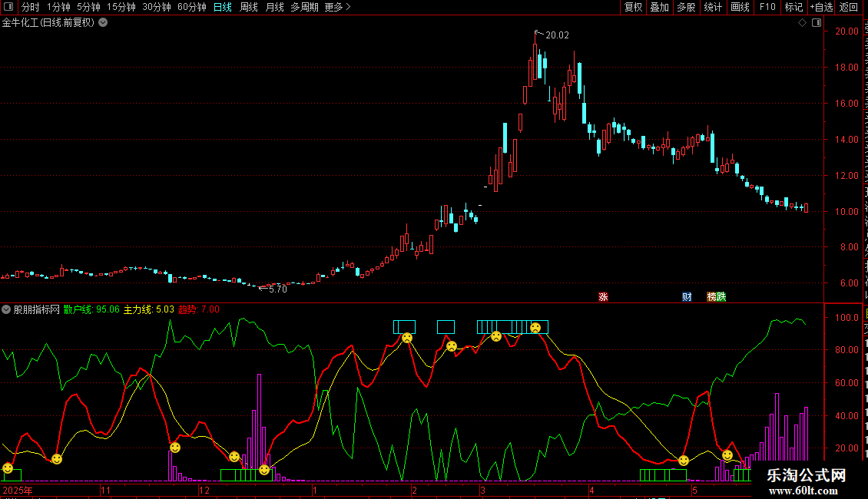Expand the 更多 periods menu

click(338, 7)
